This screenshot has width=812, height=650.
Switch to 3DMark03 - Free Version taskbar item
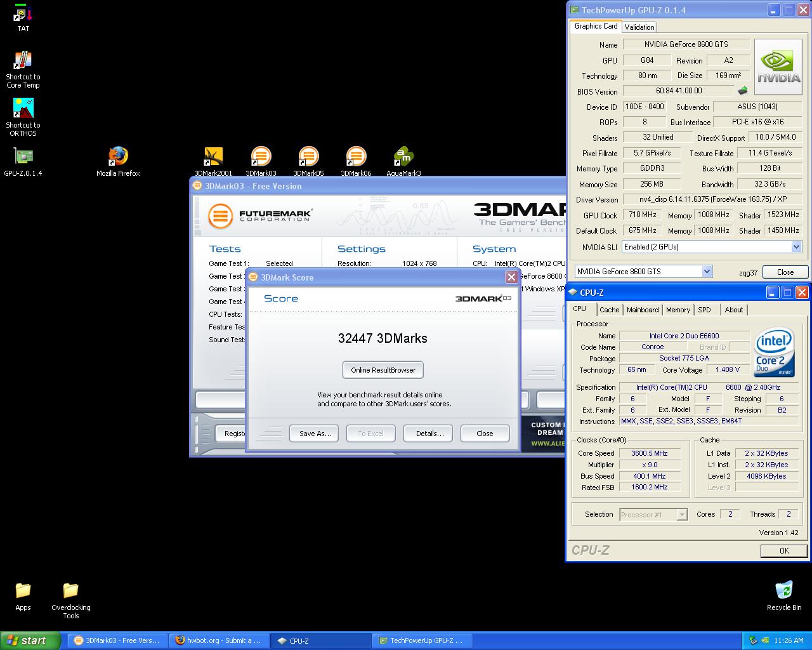116,640
